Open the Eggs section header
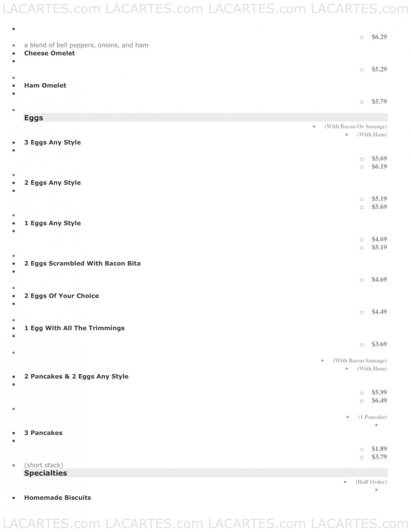This screenshot has width=411, height=532. [206, 117]
